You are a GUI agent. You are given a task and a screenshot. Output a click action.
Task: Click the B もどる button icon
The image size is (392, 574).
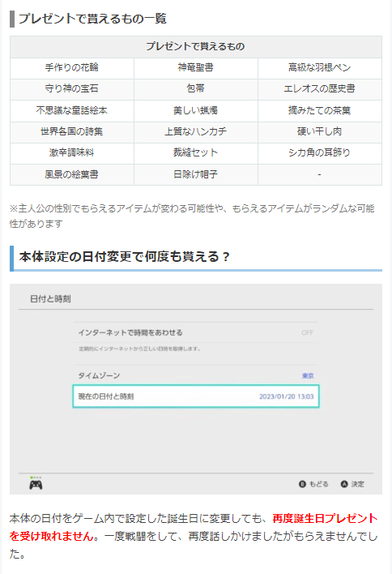point(302,484)
